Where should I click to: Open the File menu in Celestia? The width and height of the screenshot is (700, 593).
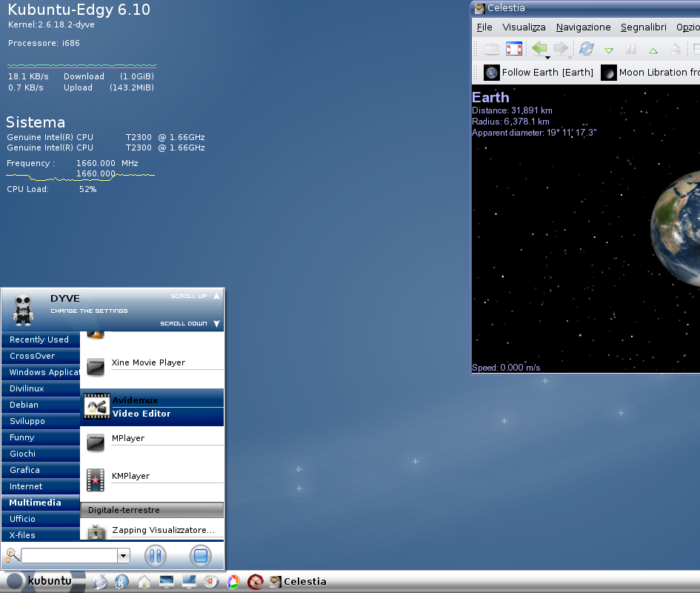point(484,27)
